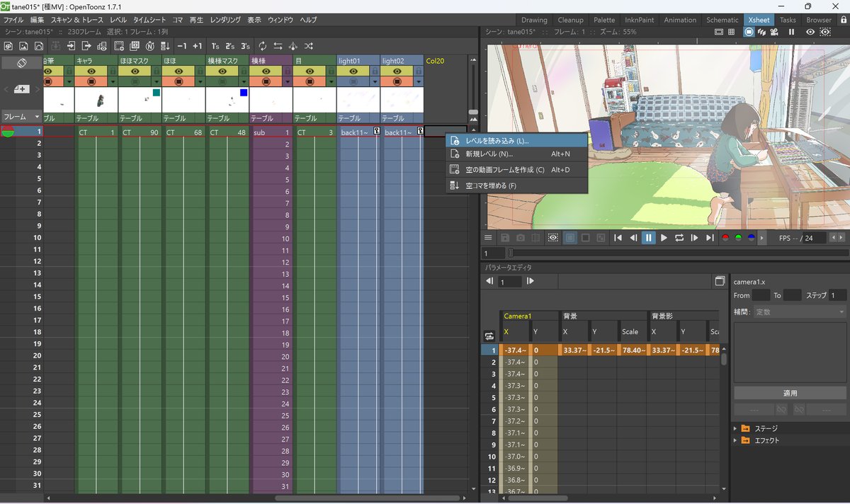850x504 pixels.
Task: Click the Safe Area icon in viewer
Action: [x=719, y=32]
